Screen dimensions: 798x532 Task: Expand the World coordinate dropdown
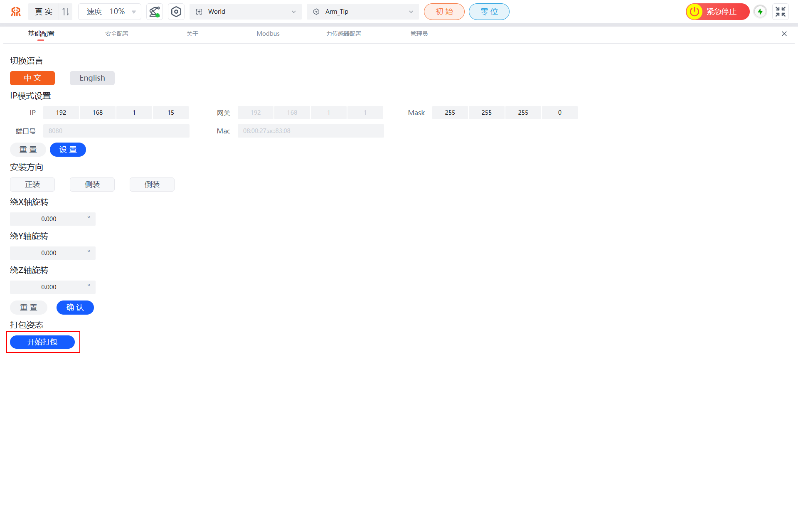[x=246, y=12]
